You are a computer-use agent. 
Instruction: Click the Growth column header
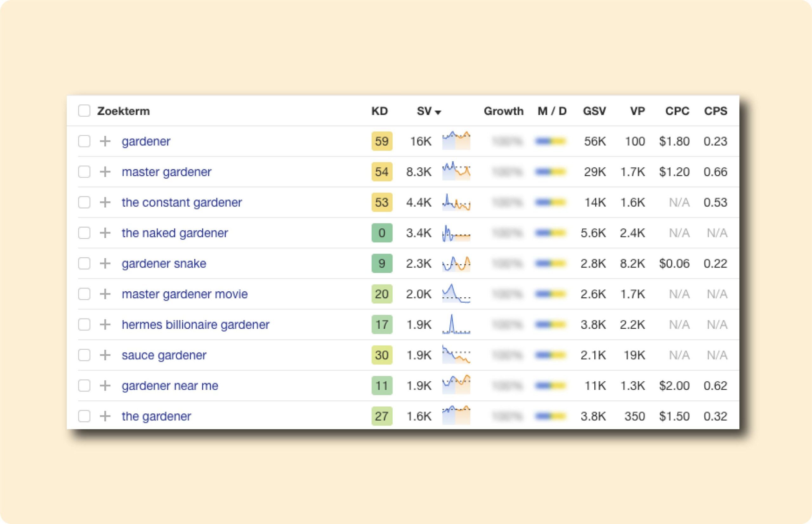(503, 111)
